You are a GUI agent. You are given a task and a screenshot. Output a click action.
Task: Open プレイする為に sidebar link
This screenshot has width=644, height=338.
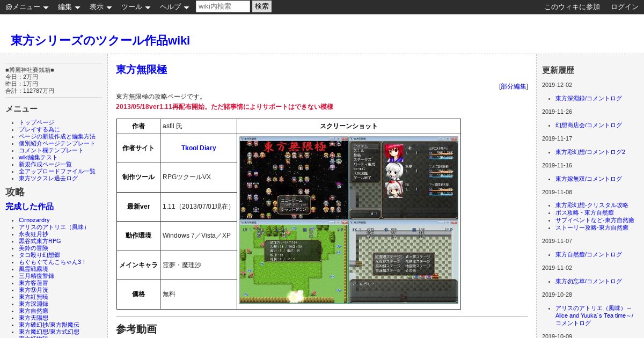(39, 130)
